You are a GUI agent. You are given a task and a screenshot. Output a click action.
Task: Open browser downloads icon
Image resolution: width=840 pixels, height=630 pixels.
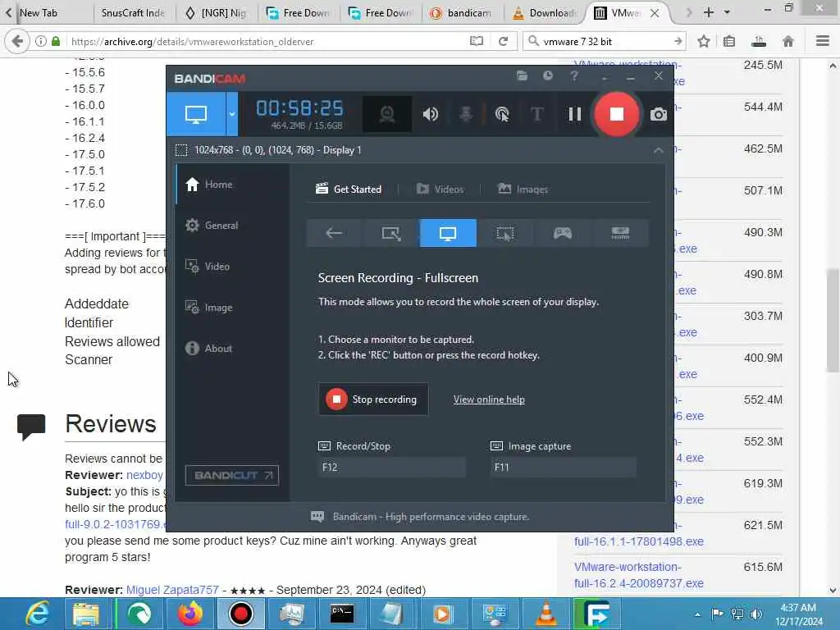pyautogui.click(x=759, y=41)
